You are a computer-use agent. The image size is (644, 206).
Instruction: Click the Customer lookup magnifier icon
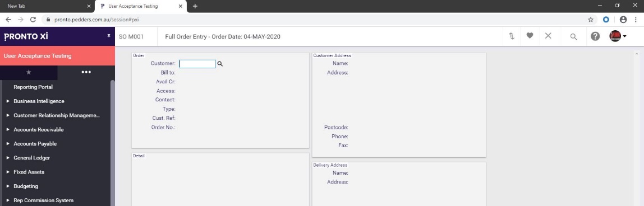point(220,64)
